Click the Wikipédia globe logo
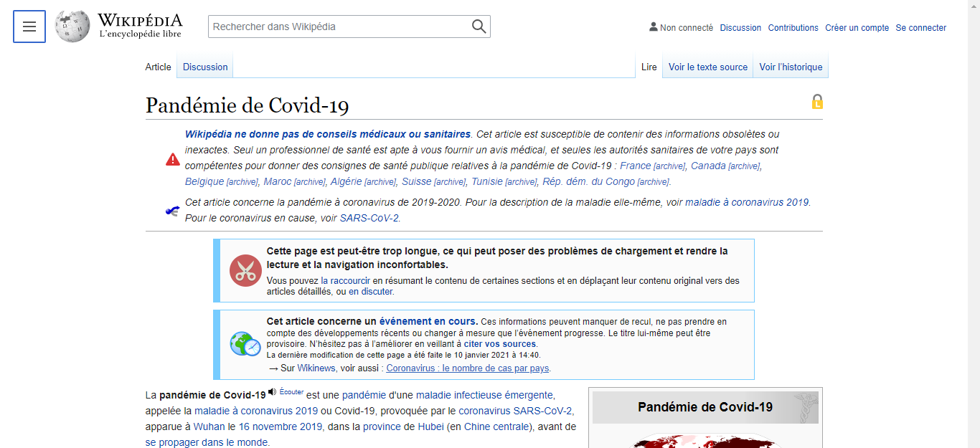The image size is (980, 448). coord(72,27)
